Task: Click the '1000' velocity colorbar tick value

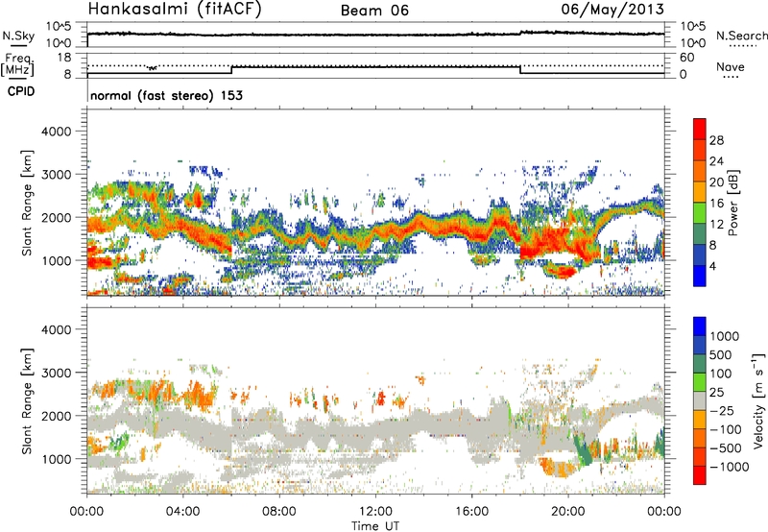Action: 725,336
